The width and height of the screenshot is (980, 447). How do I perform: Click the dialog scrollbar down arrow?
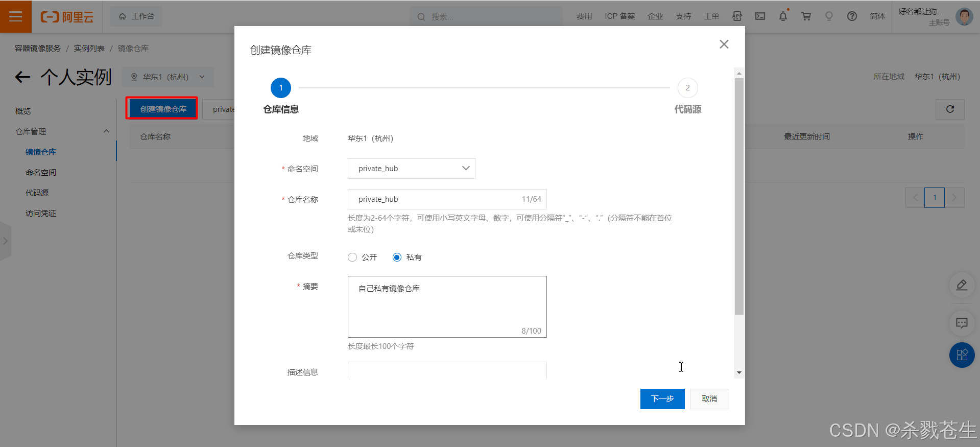tap(739, 373)
